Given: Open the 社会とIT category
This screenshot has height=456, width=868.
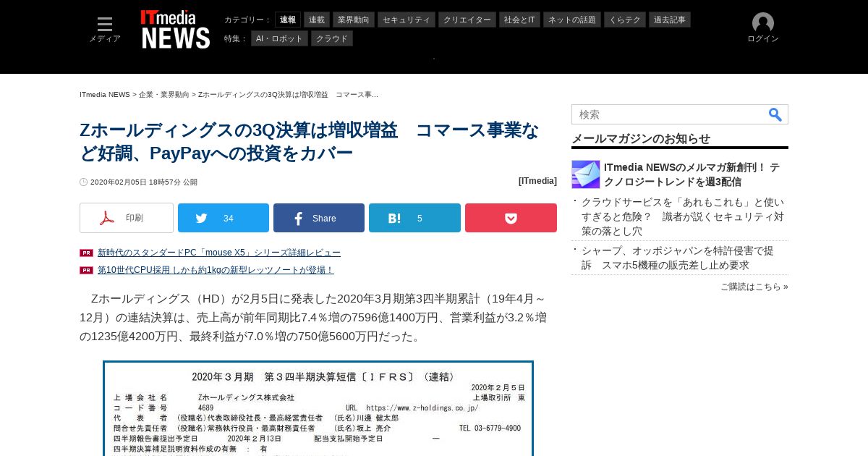Looking at the screenshot, I should click(519, 20).
